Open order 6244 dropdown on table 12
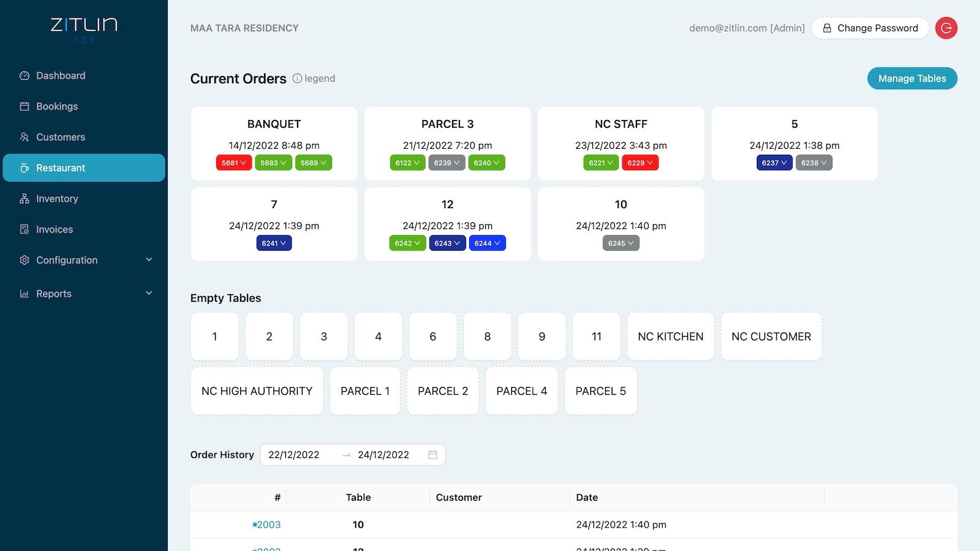980x551 pixels. pos(487,244)
